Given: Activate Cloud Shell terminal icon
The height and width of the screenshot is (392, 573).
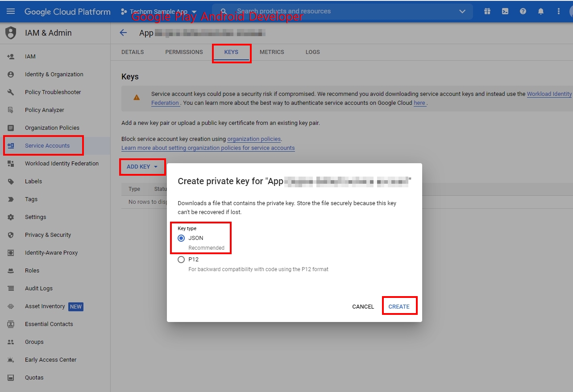Looking at the screenshot, I should pyautogui.click(x=505, y=12).
